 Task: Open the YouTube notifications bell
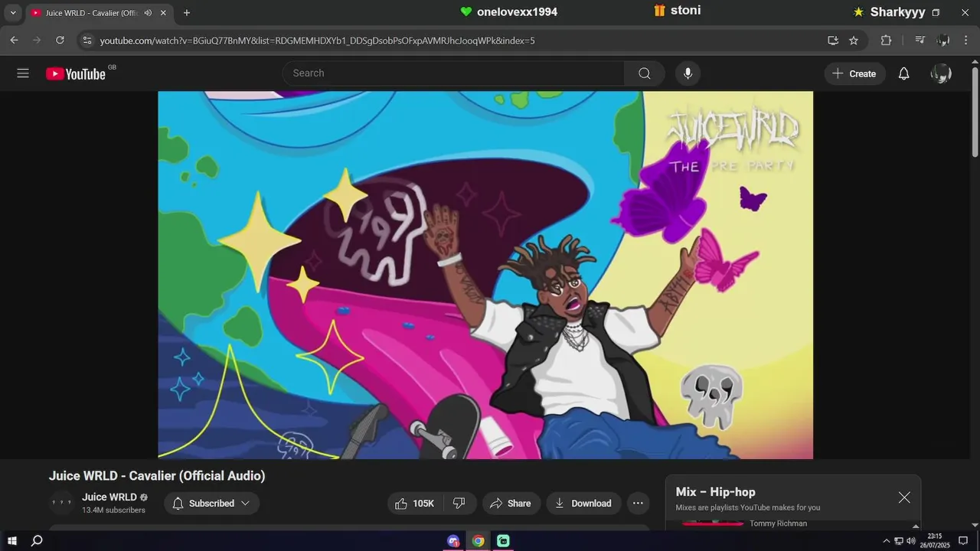pos(903,73)
